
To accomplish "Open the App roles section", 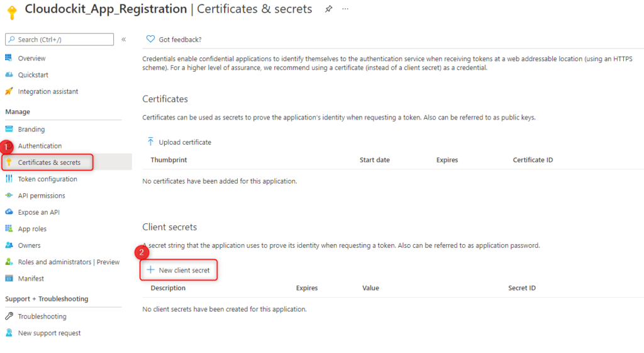I will (32, 229).
